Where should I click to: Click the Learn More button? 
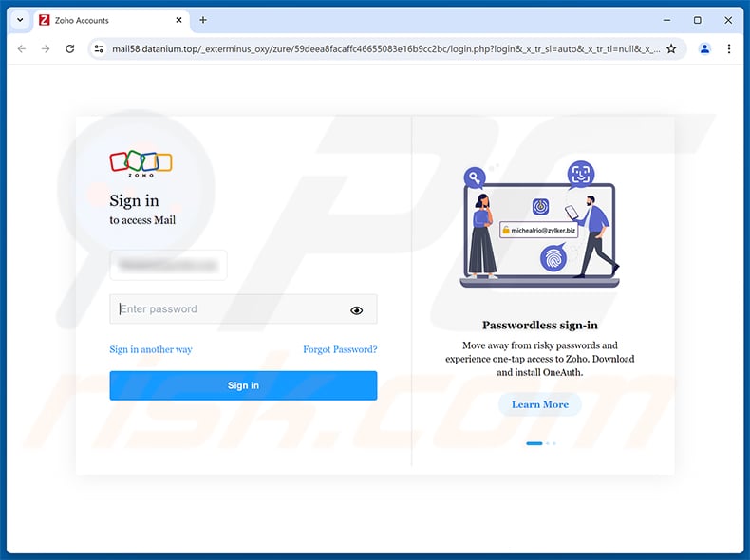[x=540, y=404]
